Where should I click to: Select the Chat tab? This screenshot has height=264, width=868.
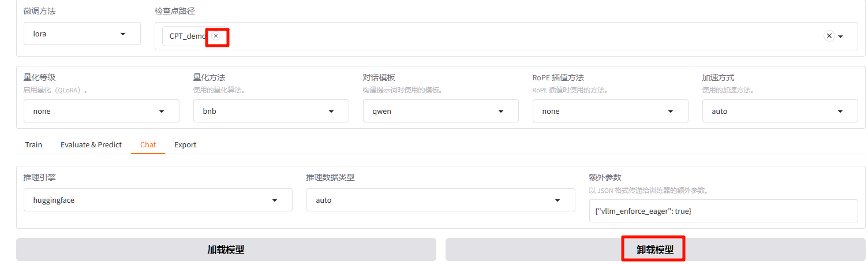coord(148,145)
